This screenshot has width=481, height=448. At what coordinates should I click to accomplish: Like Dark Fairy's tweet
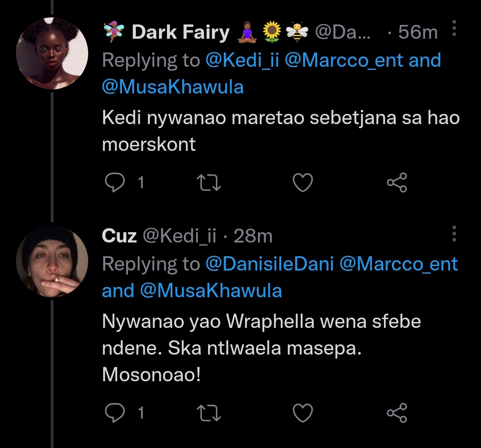303,182
